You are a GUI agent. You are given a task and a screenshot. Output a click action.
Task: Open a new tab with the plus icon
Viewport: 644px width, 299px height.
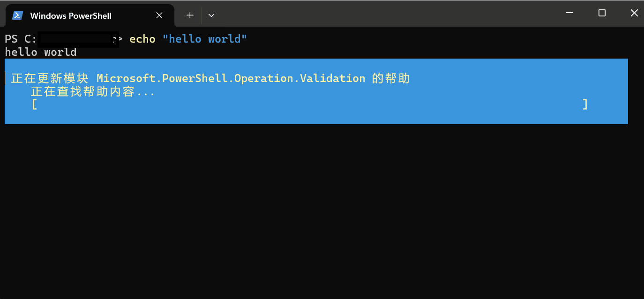[x=189, y=15]
